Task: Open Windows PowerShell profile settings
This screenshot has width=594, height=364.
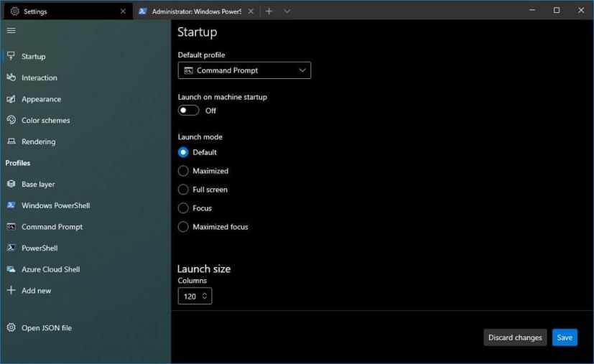Action: click(85, 205)
